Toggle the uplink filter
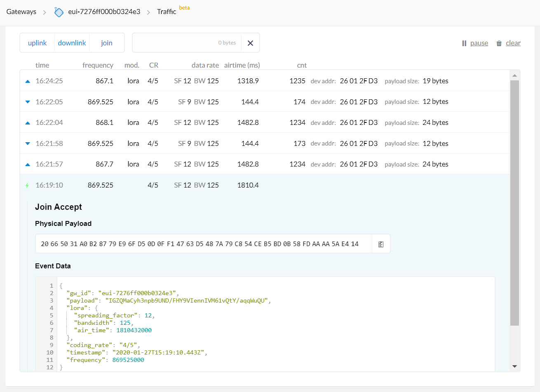 click(37, 43)
